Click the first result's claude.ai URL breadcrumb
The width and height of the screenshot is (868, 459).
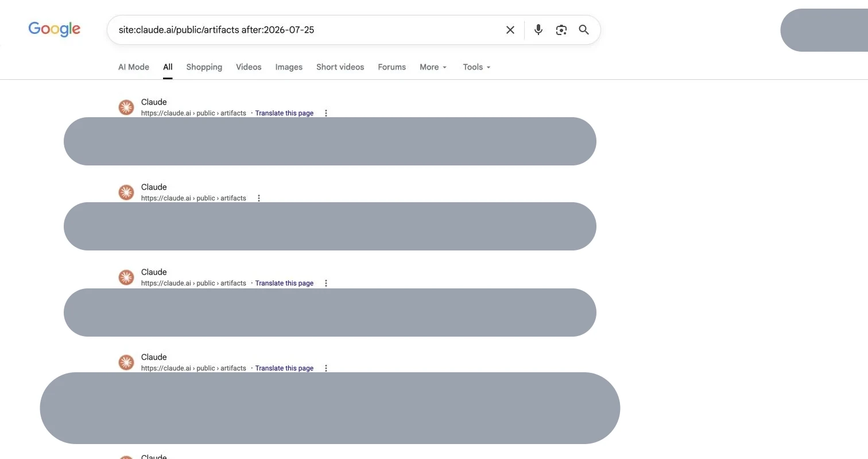point(193,113)
